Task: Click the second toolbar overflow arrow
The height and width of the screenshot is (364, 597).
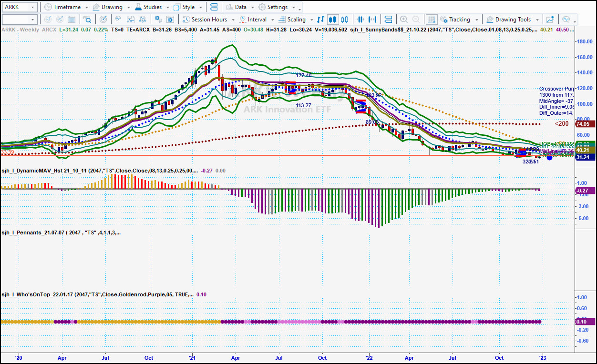Action: [x=575, y=21]
